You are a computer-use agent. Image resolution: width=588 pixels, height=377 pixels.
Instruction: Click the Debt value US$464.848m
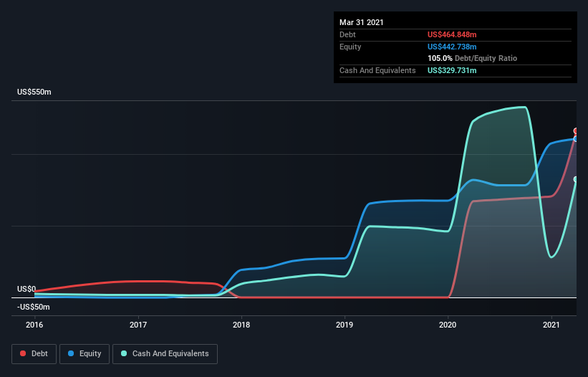[452, 34]
